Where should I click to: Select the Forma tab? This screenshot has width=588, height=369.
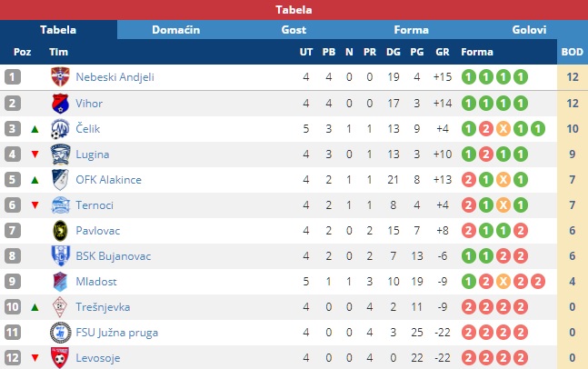pos(411,29)
